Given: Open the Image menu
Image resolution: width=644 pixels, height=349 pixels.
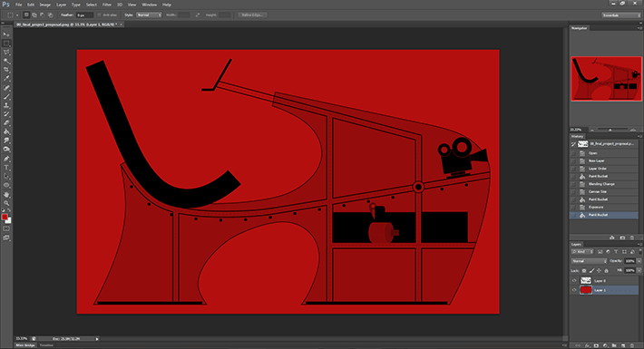Looking at the screenshot, I should tap(44, 5).
